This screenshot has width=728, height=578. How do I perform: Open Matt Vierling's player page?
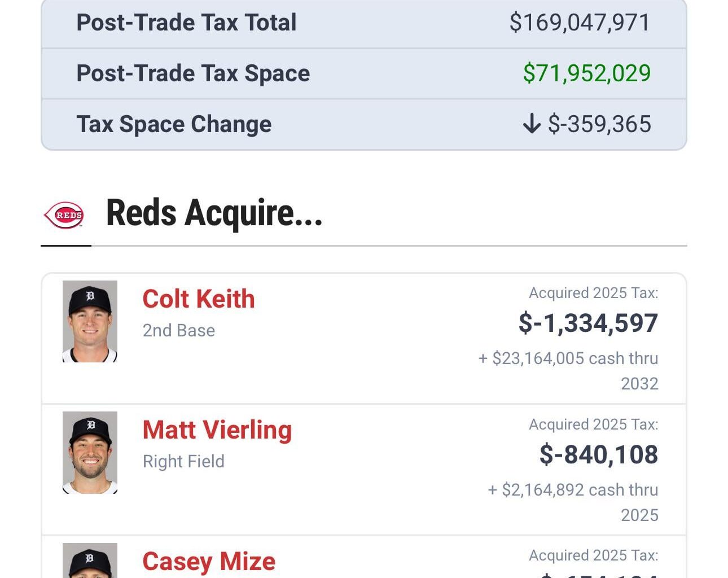(x=217, y=430)
